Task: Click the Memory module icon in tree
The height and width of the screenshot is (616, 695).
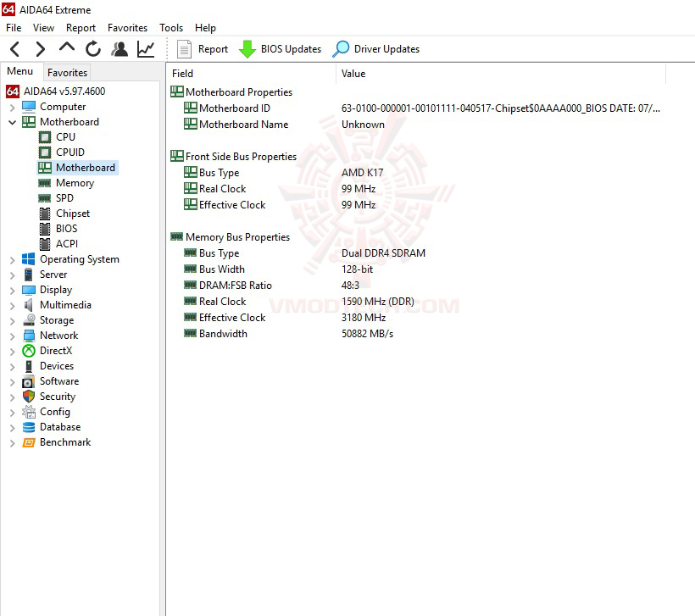Action: 44,182
